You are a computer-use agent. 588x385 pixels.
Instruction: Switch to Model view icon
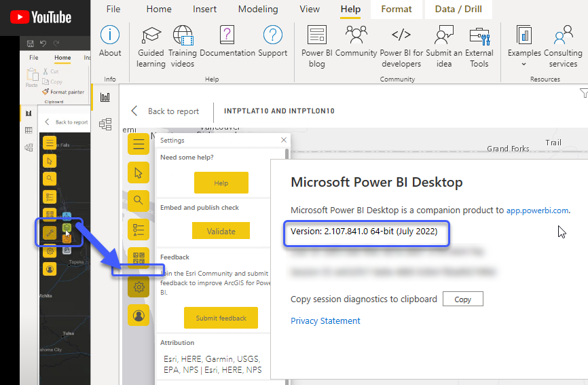coord(105,124)
